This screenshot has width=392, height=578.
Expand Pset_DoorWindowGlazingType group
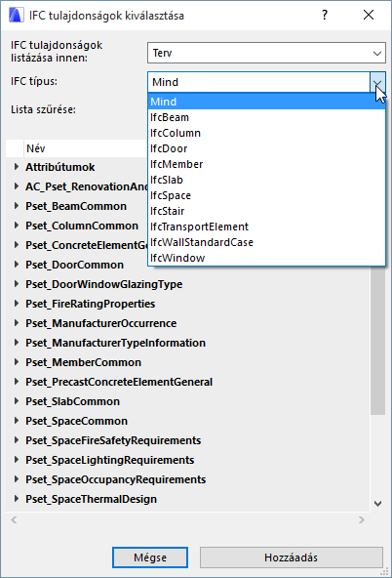(x=17, y=284)
